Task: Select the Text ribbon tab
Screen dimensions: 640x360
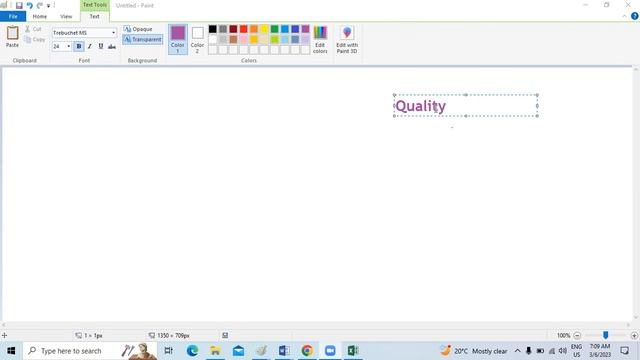Action: pos(95,16)
